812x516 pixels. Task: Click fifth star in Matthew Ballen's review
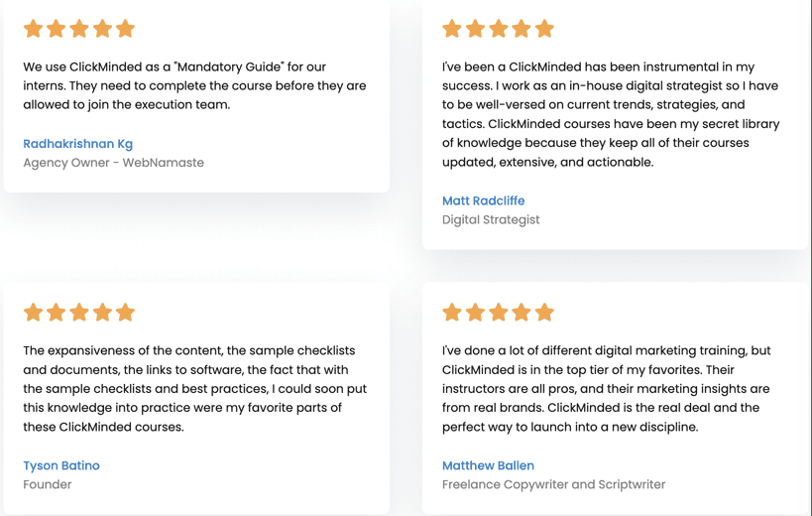[x=544, y=313]
